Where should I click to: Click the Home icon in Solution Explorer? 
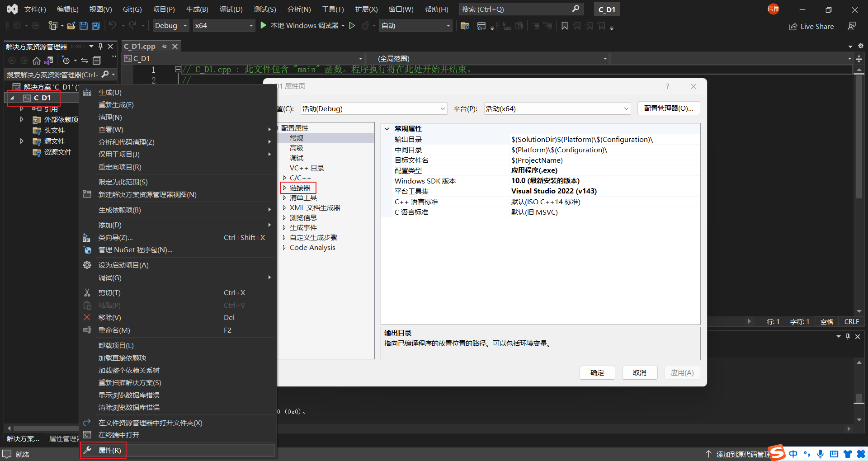coord(37,61)
